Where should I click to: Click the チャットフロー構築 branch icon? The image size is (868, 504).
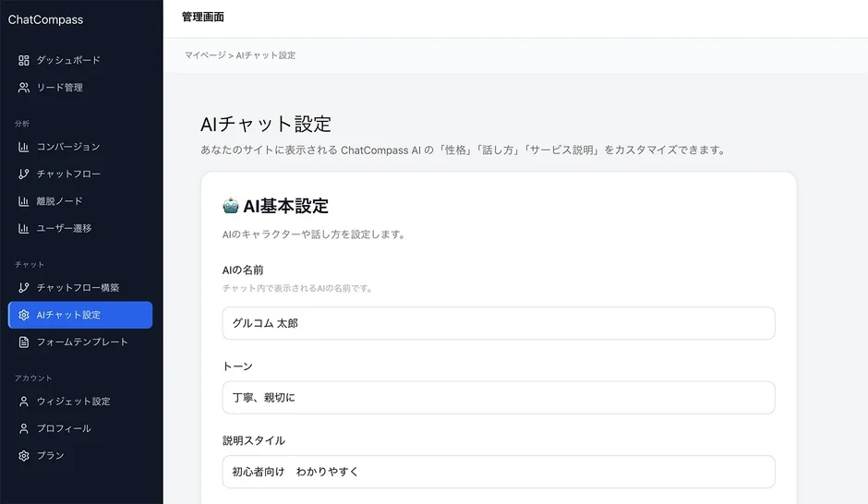pyautogui.click(x=23, y=288)
